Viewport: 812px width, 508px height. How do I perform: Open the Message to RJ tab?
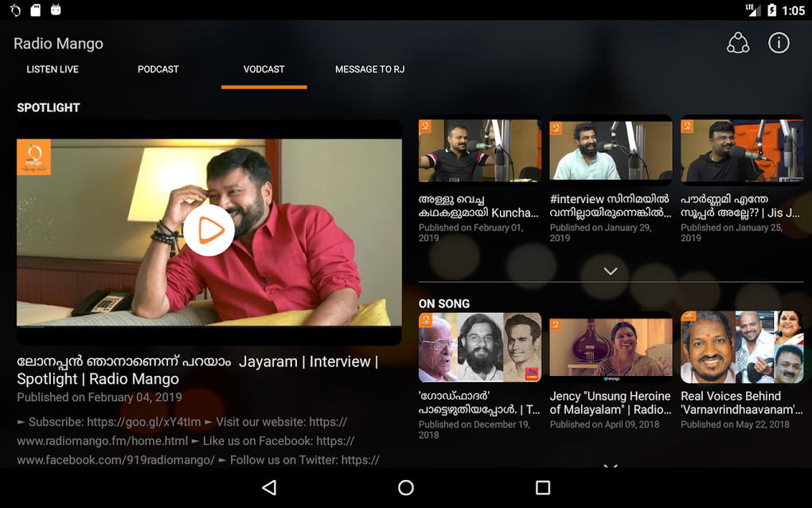[369, 69]
